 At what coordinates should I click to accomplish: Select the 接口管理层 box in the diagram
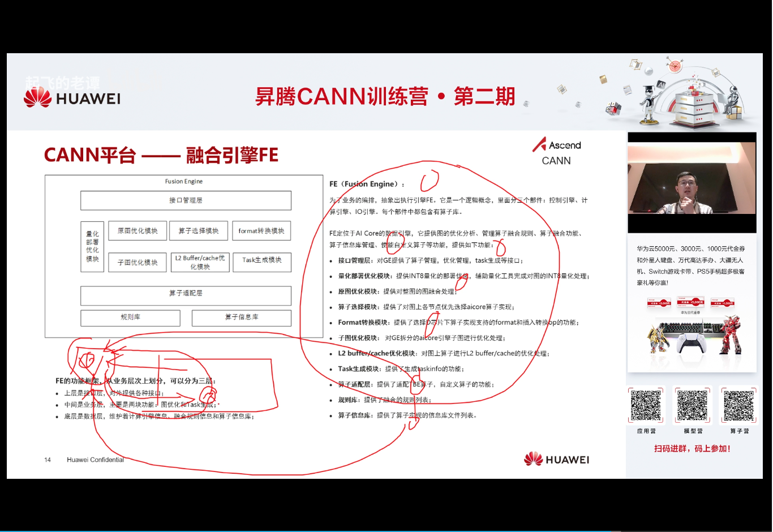coord(186,200)
